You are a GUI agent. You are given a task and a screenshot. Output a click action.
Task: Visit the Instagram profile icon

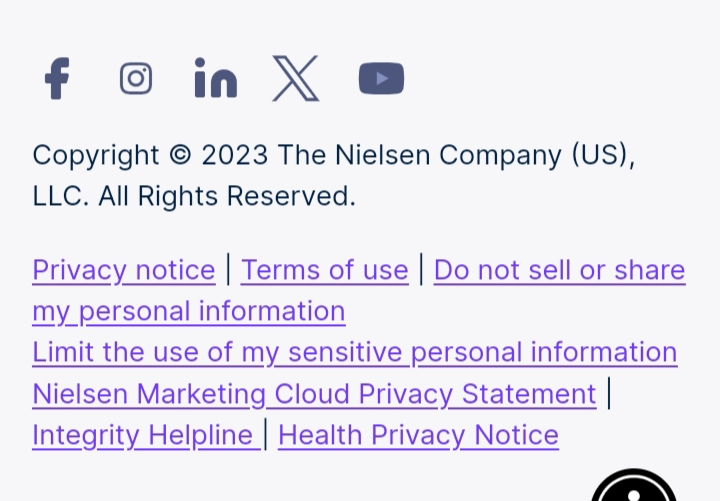(136, 78)
